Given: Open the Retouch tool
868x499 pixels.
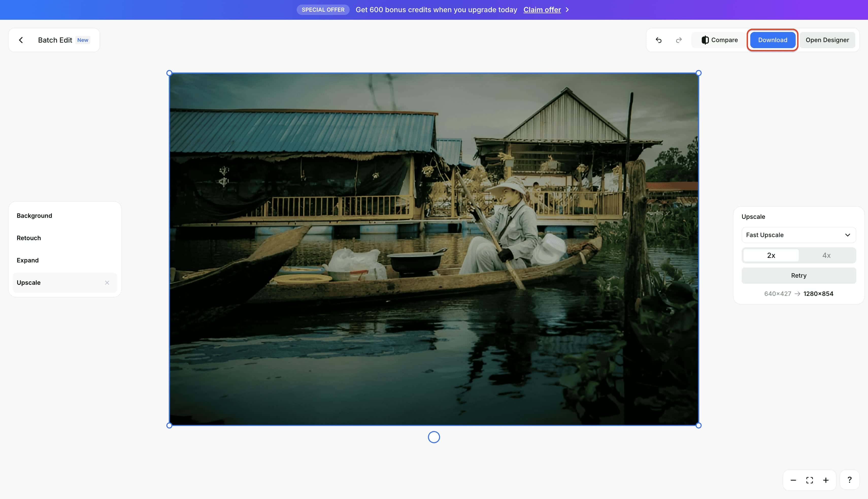Looking at the screenshot, I should 65,238.
